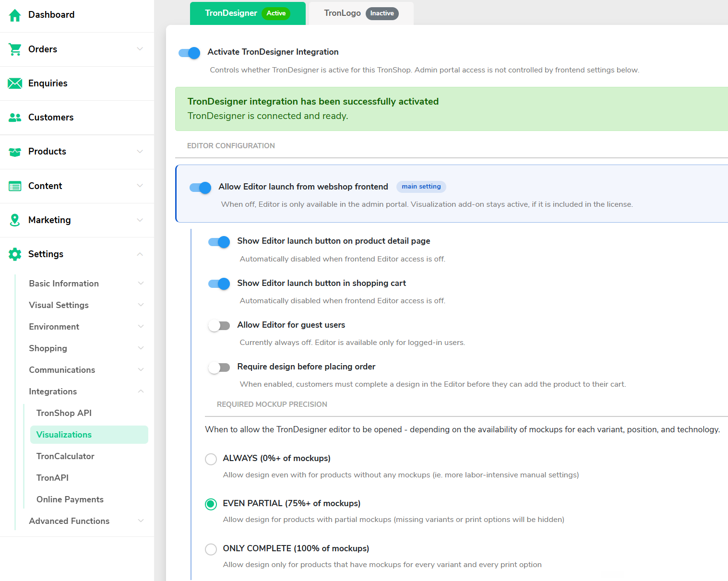
Task: Open the Orders menu label
Action: [43, 49]
